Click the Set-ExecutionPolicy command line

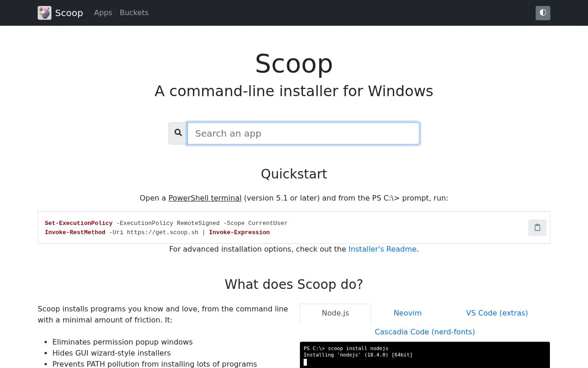click(166, 223)
